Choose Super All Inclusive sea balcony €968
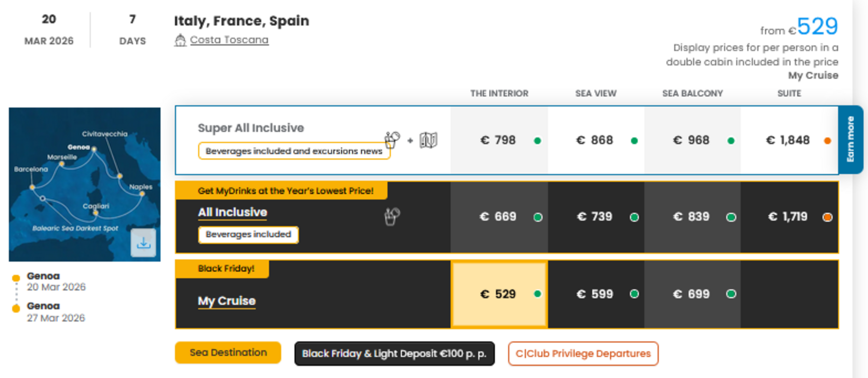The image size is (868, 378). [x=691, y=140]
